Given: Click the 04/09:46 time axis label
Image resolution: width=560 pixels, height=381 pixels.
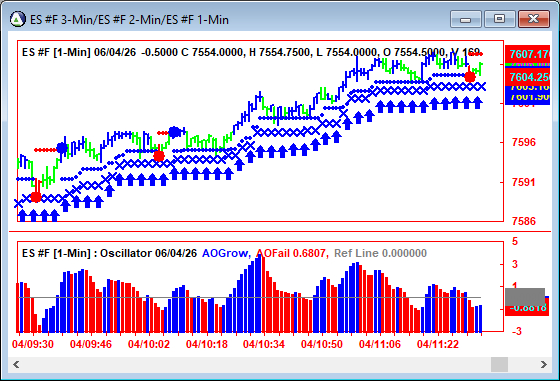Looking at the screenshot, I should click(91, 344).
